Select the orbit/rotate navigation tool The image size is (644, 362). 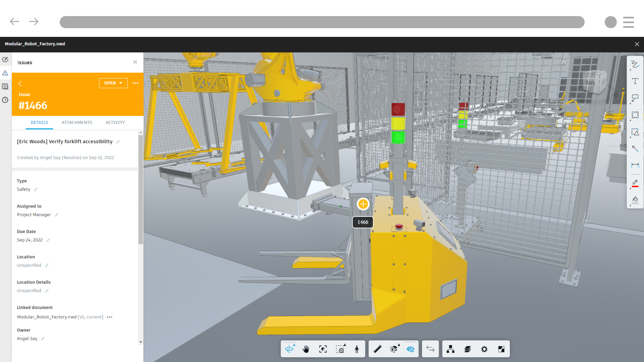[290, 349]
